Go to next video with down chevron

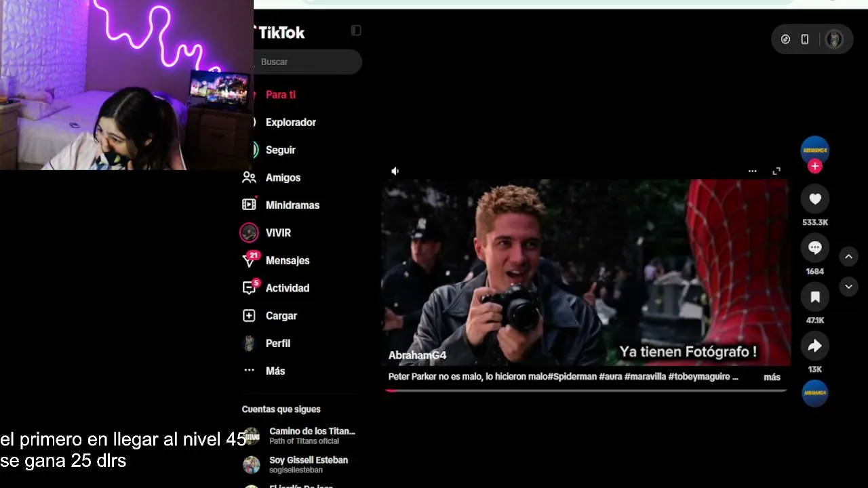click(848, 287)
